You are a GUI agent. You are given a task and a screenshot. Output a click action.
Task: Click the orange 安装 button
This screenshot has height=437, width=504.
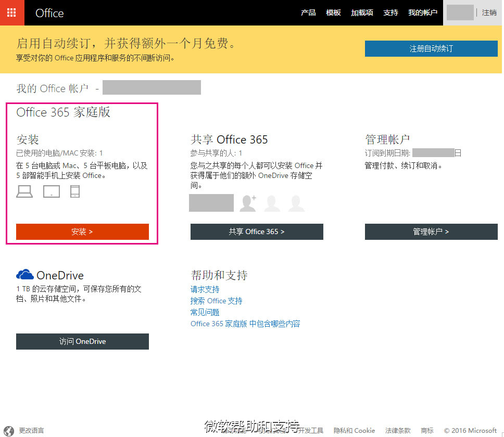[x=82, y=232]
